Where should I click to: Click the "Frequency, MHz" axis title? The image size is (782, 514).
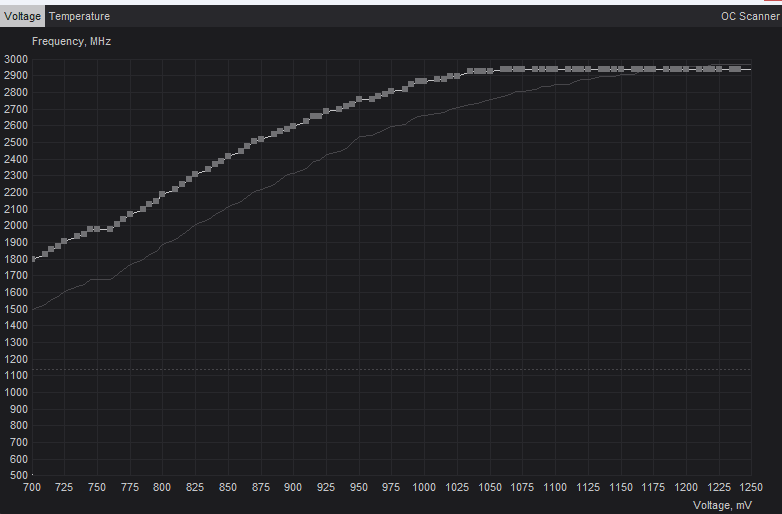[x=71, y=41]
